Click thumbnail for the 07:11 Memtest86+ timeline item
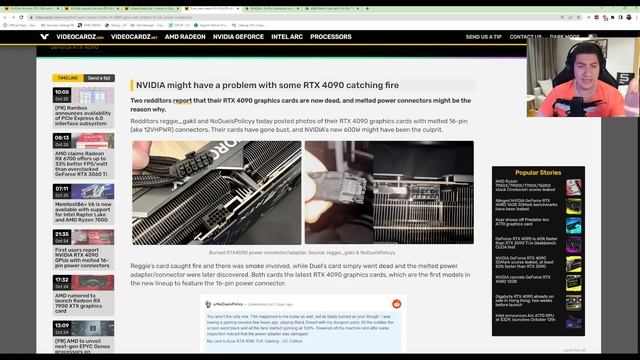The width and height of the screenshot is (640, 360). [x=93, y=191]
